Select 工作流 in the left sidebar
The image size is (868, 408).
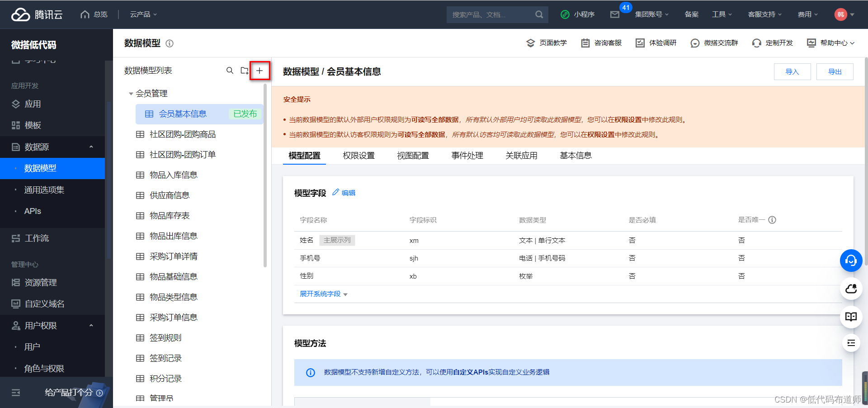[35, 238]
